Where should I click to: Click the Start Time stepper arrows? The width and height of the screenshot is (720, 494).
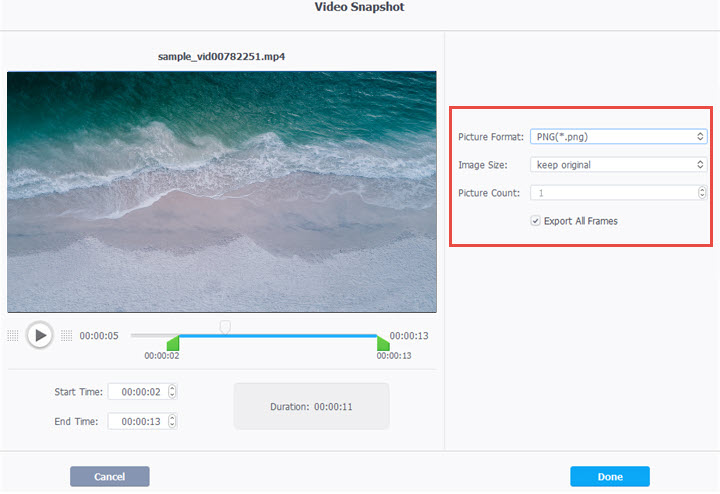[172, 392]
